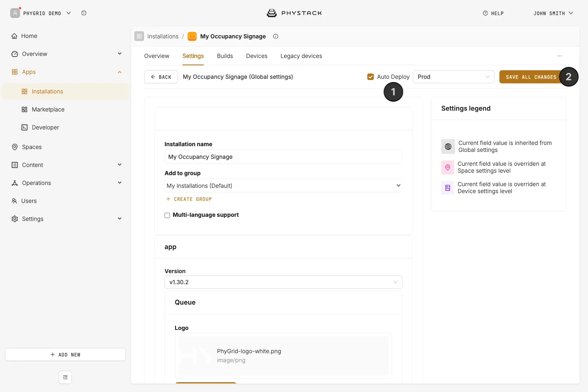Image resolution: width=588 pixels, height=392 pixels.
Task: Expand the Overview sidebar section chevron
Action: (120, 53)
